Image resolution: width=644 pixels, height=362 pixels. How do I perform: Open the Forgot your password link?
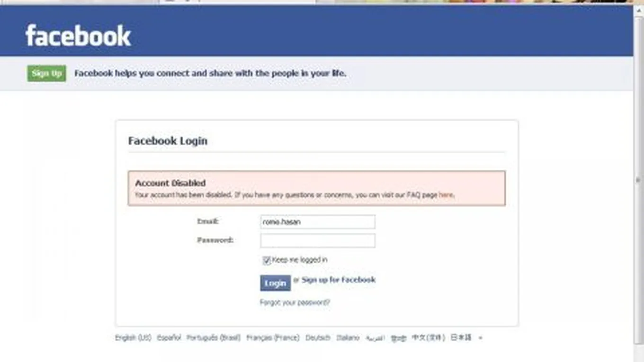pos(295,302)
